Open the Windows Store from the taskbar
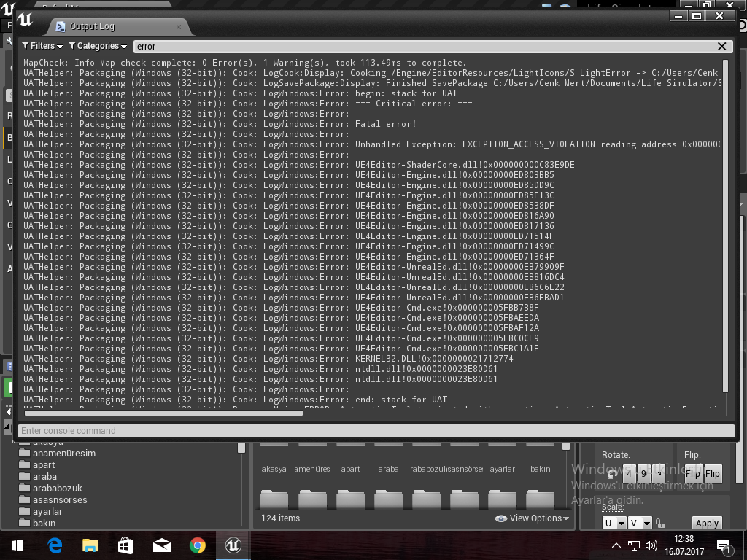The height and width of the screenshot is (560, 747). (x=125, y=545)
